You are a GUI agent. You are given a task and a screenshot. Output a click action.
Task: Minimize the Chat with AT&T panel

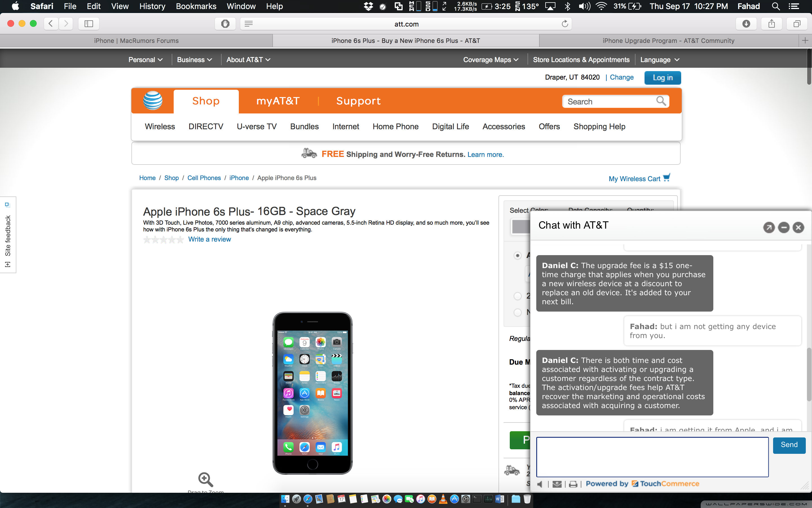click(784, 227)
